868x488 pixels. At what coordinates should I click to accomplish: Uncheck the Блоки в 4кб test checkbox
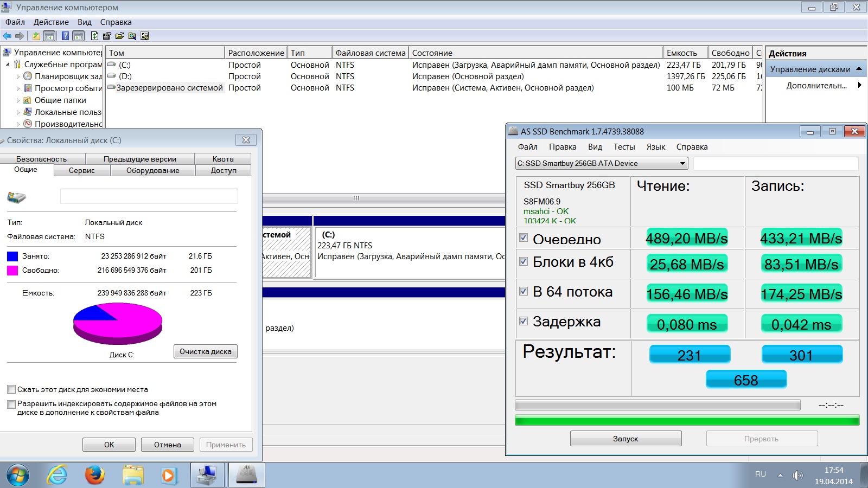pos(524,261)
